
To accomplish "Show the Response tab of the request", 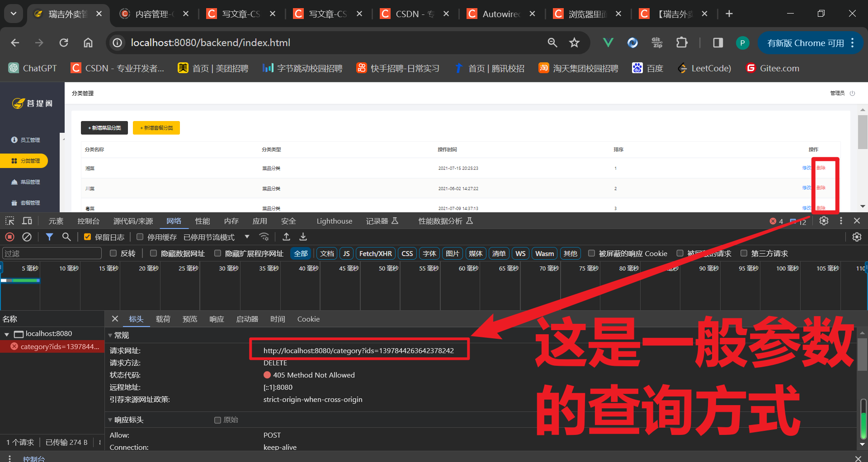I will click(x=217, y=319).
